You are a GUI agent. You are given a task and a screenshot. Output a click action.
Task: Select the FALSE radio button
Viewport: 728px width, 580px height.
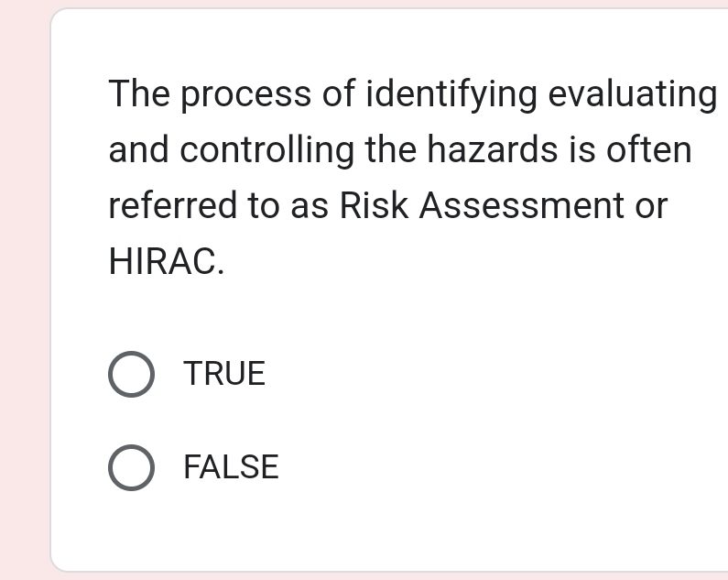(x=132, y=467)
